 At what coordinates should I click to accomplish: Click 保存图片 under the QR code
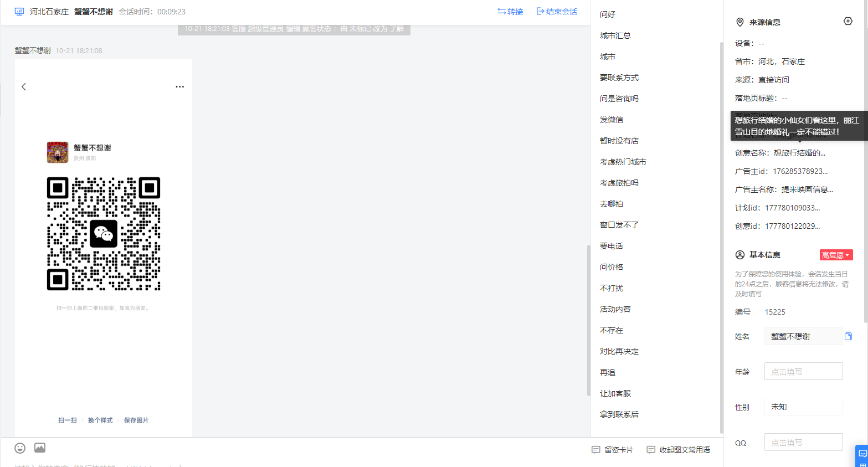pos(136,420)
